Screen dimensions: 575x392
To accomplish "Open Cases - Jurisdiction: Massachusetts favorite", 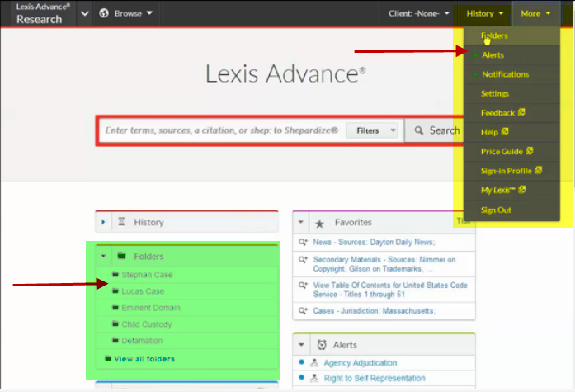I will click(x=374, y=311).
